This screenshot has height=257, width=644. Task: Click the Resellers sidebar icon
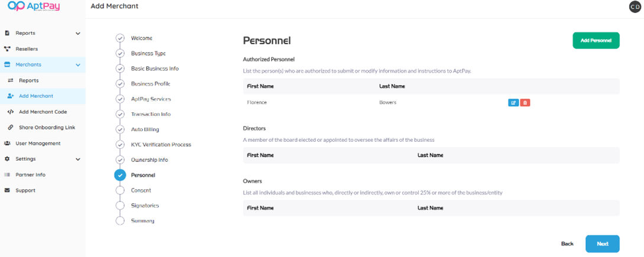(7, 49)
